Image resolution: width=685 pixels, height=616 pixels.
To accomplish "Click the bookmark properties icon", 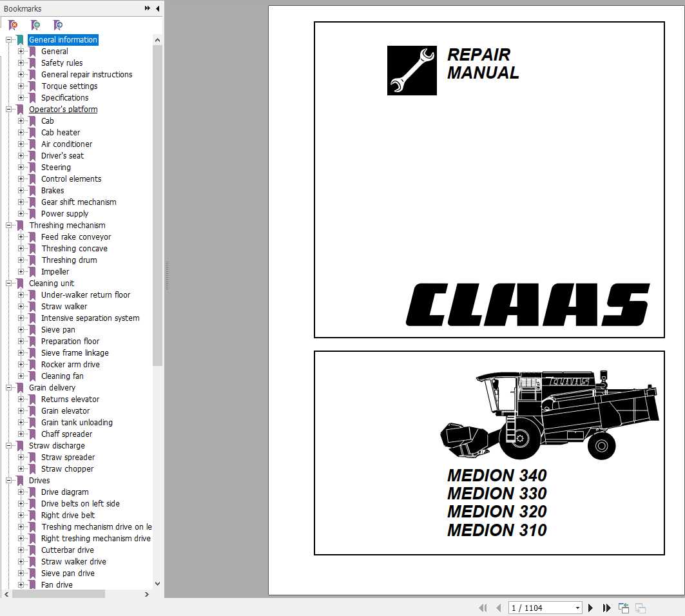I will coord(57,25).
